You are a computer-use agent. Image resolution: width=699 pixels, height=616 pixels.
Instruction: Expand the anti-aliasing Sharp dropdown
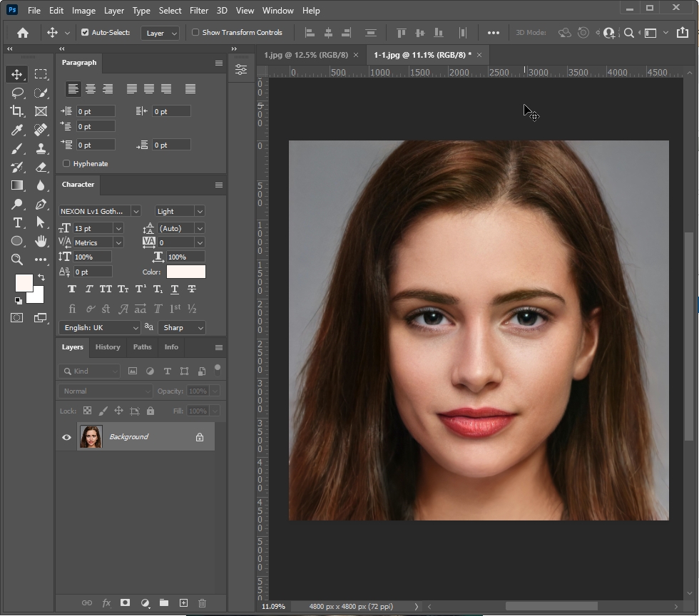[181, 328]
